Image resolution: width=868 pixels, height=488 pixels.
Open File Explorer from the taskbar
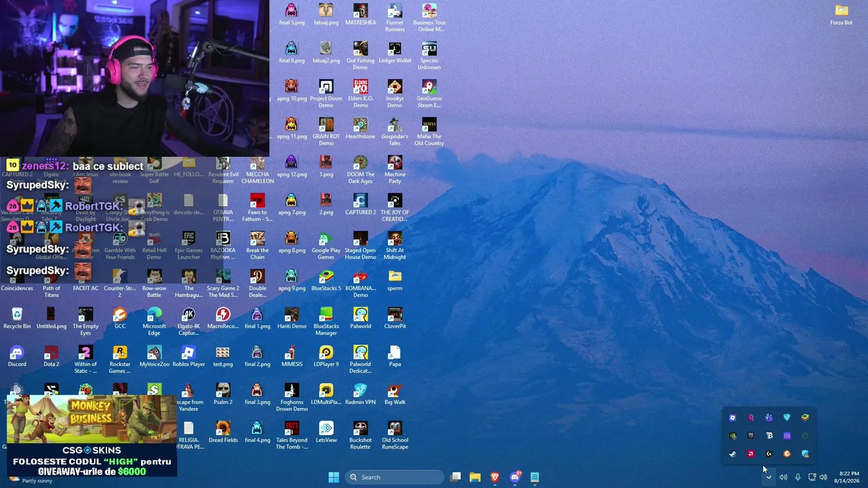point(475,477)
